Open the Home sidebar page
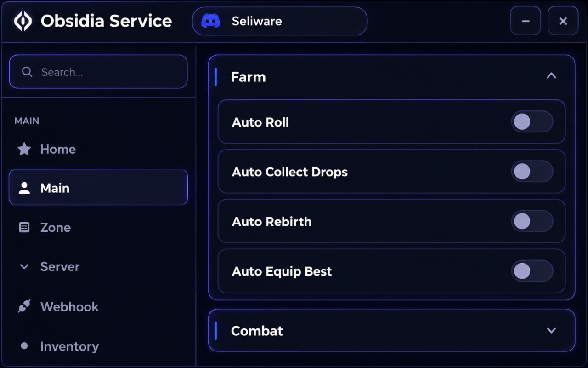 [x=98, y=149]
